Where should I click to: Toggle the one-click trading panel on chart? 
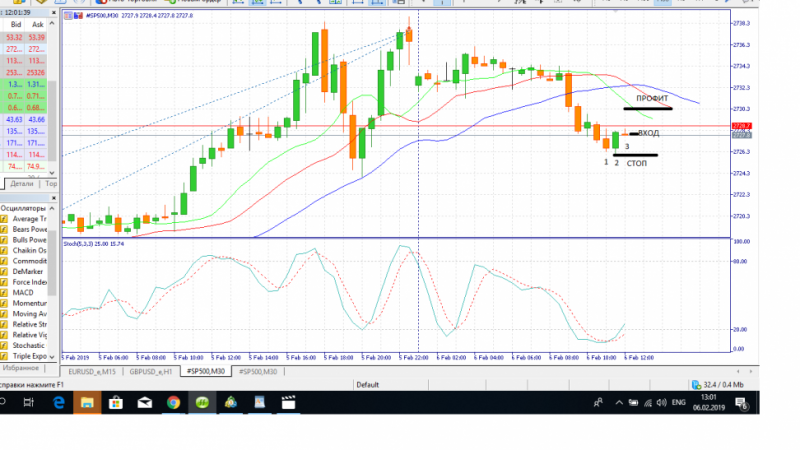68,16
